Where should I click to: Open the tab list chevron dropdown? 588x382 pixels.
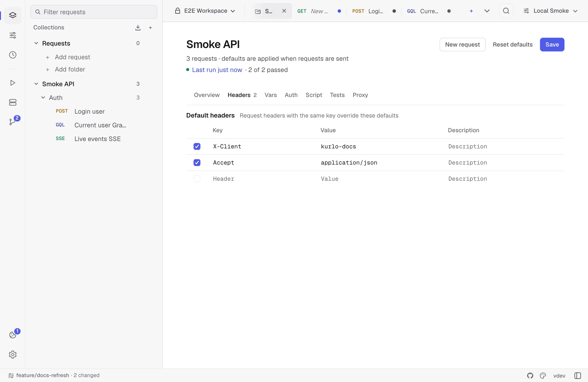click(487, 11)
